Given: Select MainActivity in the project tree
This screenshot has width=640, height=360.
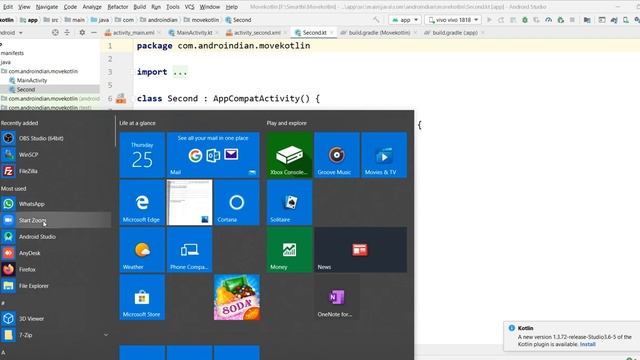Looking at the screenshot, I should click(32, 80).
